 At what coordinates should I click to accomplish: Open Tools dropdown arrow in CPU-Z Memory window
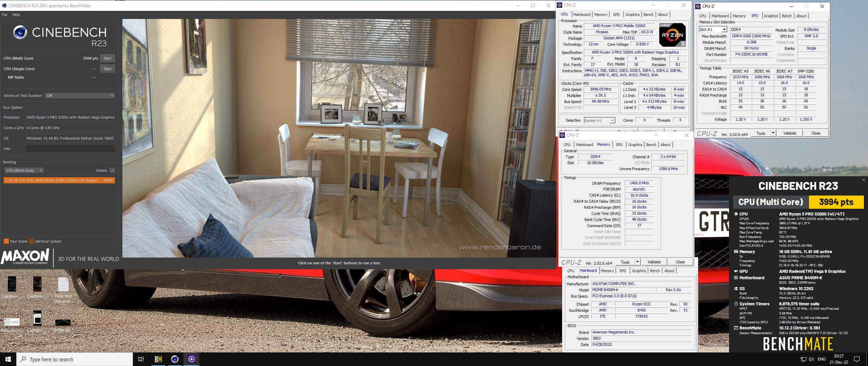[x=637, y=262]
